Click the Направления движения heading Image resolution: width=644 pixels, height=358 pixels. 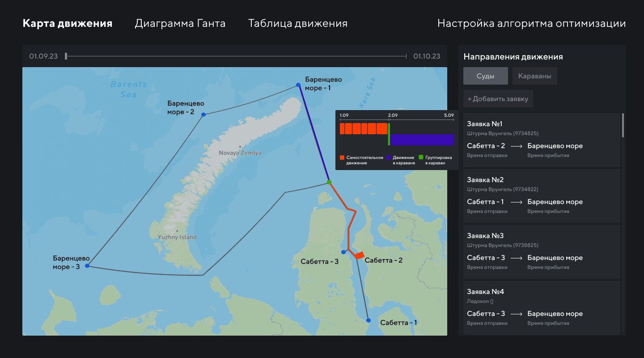[x=513, y=57]
